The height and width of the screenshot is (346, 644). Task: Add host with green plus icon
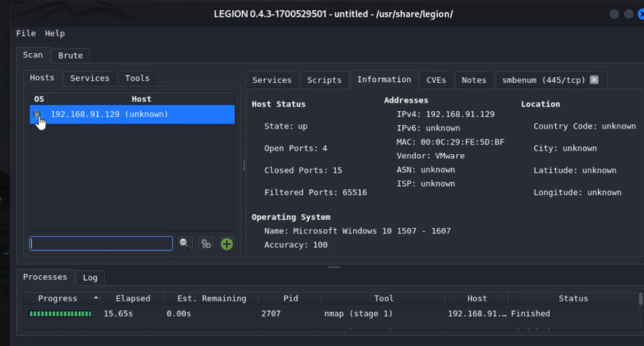(x=227, y=244)
